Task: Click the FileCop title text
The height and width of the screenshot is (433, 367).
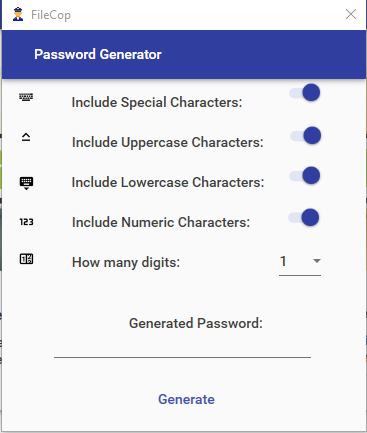Action: point(51,15)
